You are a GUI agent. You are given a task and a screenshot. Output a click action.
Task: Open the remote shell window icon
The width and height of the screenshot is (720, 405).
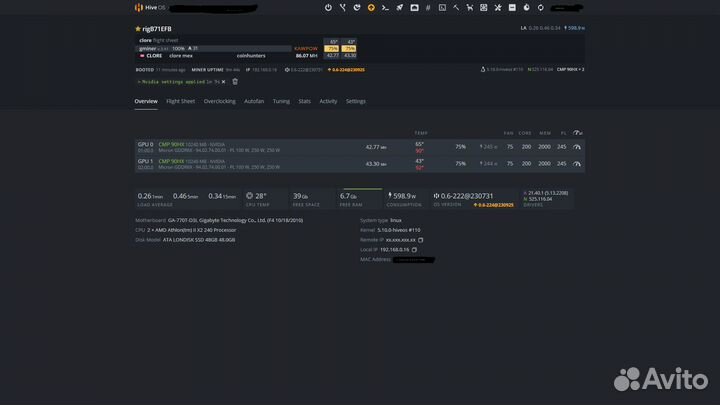442,7
